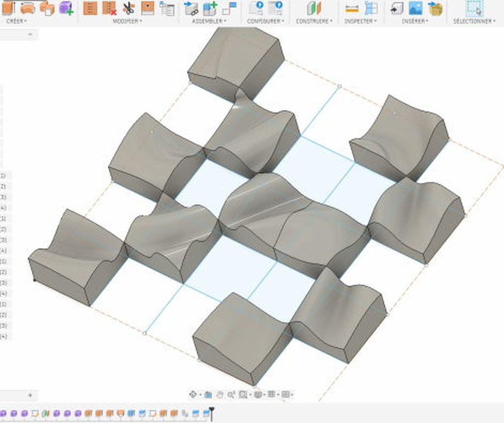
Task: Select the construction plane icon under Construire
Action: tap(314, 8)
